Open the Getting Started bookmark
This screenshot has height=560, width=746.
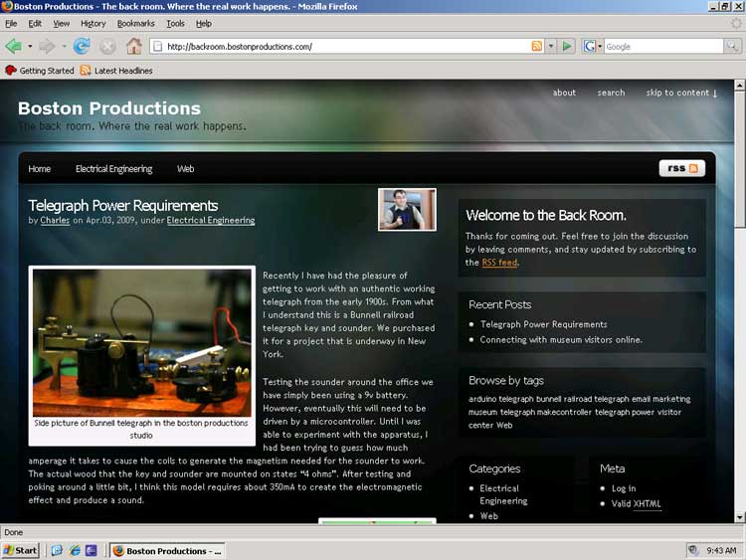(40, 71)
